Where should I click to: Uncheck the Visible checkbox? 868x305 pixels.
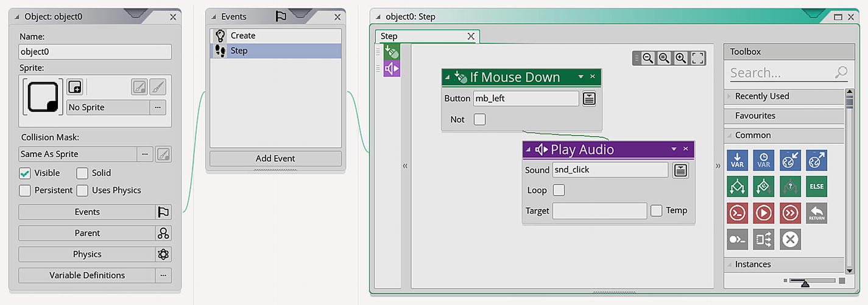coord(25,173)
